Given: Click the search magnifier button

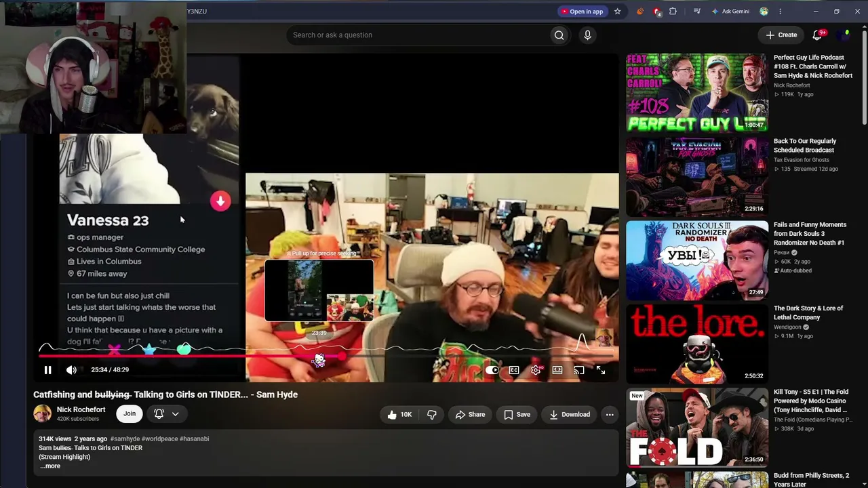Looking at the screenshot, I should (559, 35).
